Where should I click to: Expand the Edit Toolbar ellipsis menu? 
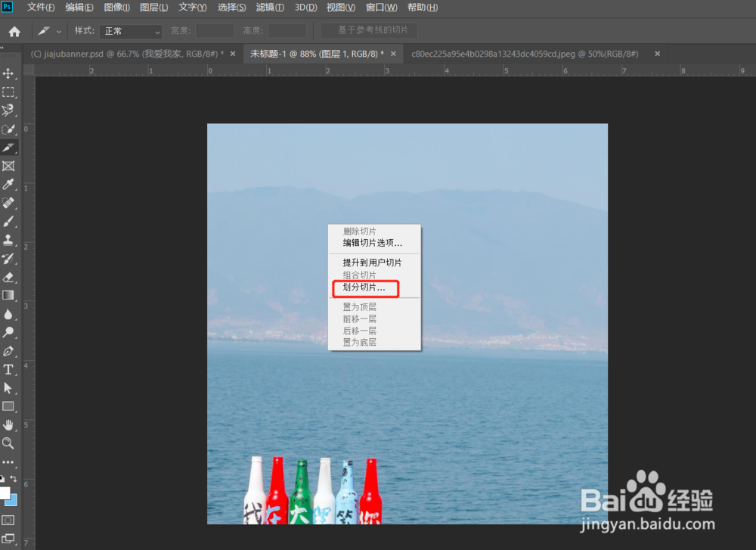[9, 461]
